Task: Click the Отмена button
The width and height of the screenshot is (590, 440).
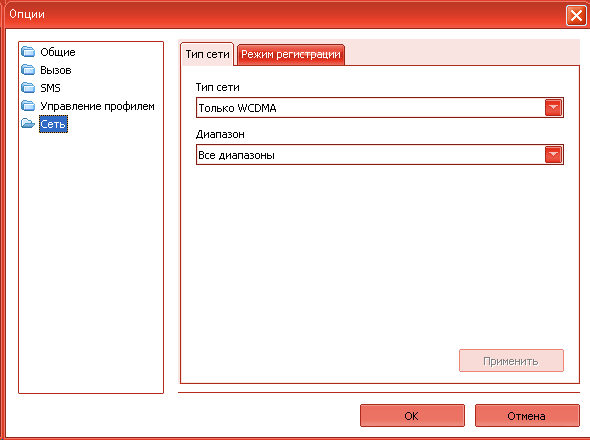Action: [527, 416]
